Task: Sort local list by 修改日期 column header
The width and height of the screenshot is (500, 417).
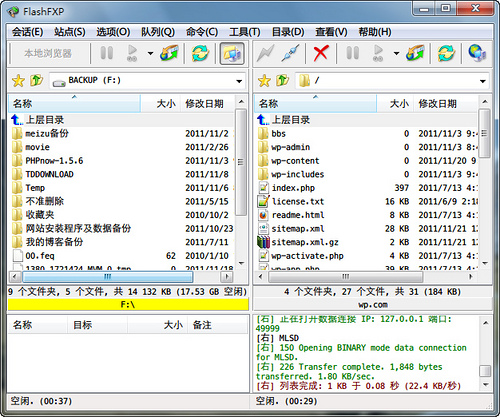Action: 207,104
